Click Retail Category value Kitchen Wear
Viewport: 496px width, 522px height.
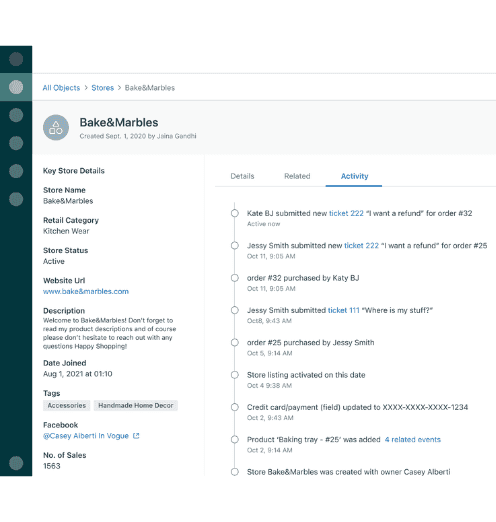(x=66, y=231)
